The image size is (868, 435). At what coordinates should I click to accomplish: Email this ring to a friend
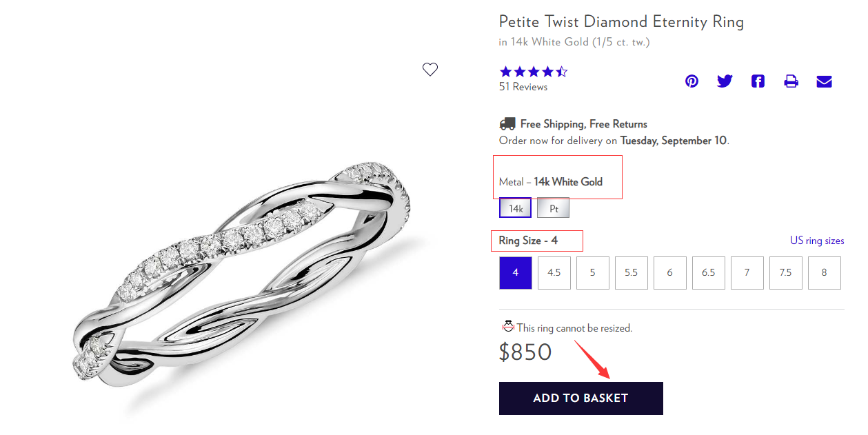(x=824, y=81)
